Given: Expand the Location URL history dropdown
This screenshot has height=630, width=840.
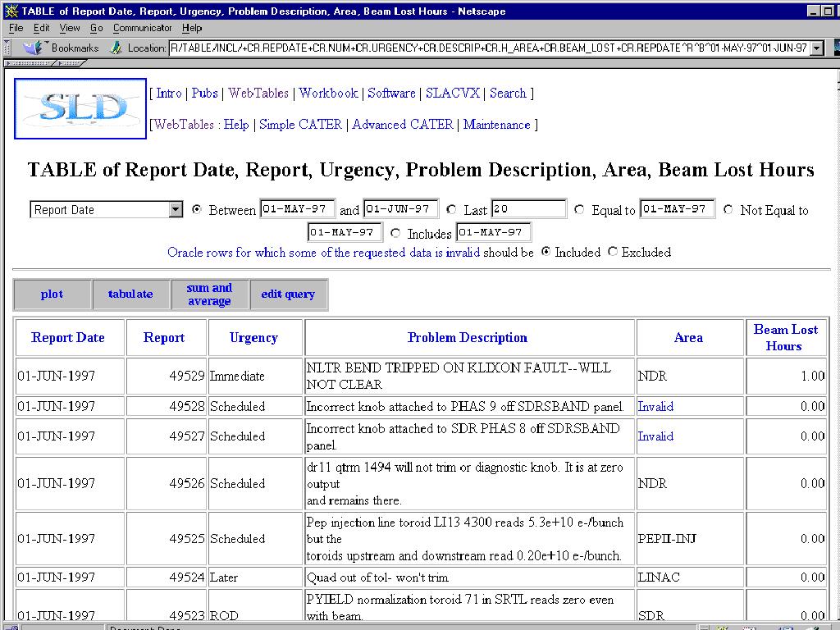Looking at the screenshot, I should click(x=816, y=48).
